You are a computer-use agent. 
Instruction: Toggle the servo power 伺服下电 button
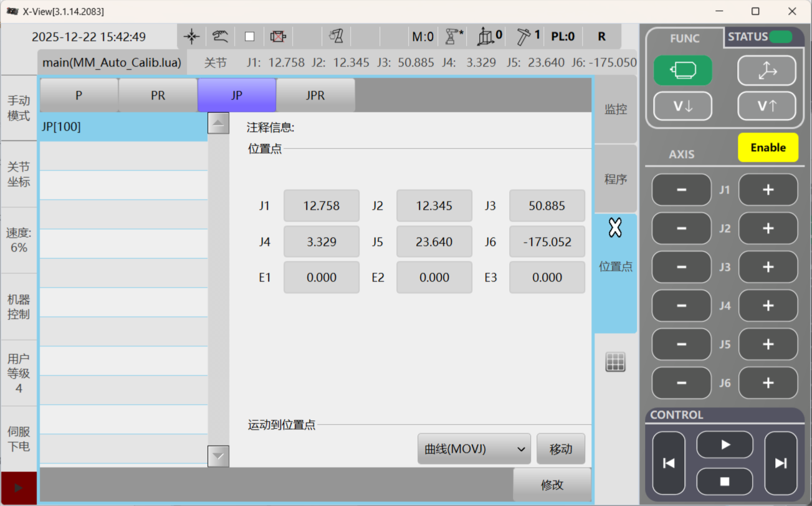[19, 439]
